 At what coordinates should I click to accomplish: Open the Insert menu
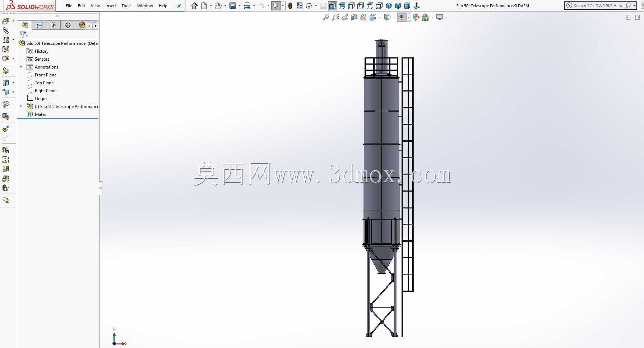click(111, 6)
